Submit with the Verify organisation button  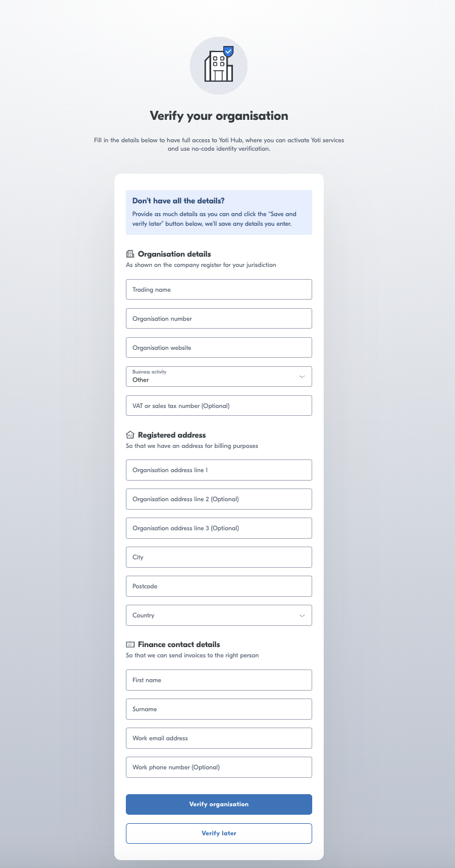pos(219,804)
